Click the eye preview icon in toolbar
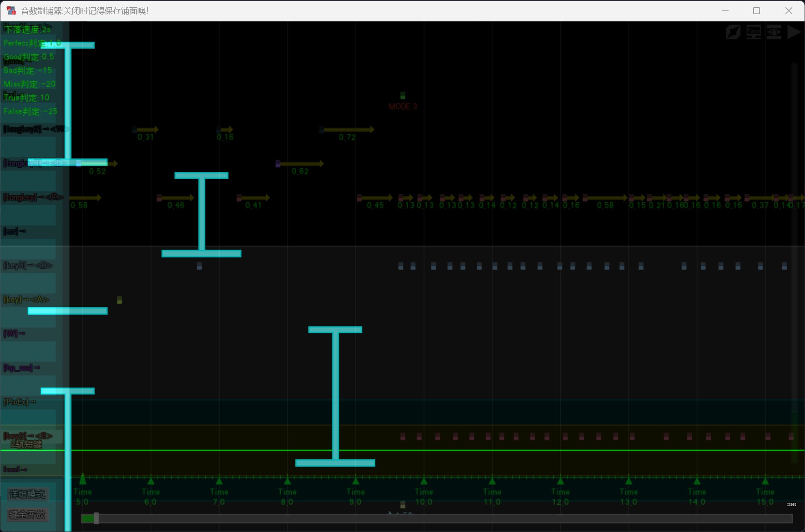Image resolution: width=805 pixels, height=532 pixels. tap(774, 32)
